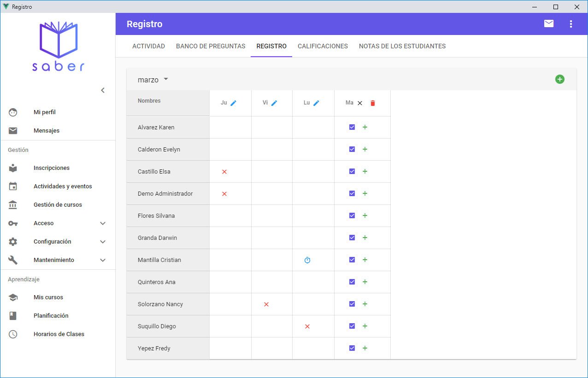
Task: Switch to the BANCO DE PREGUNTAS tab
Action: [x=211, y=46]
